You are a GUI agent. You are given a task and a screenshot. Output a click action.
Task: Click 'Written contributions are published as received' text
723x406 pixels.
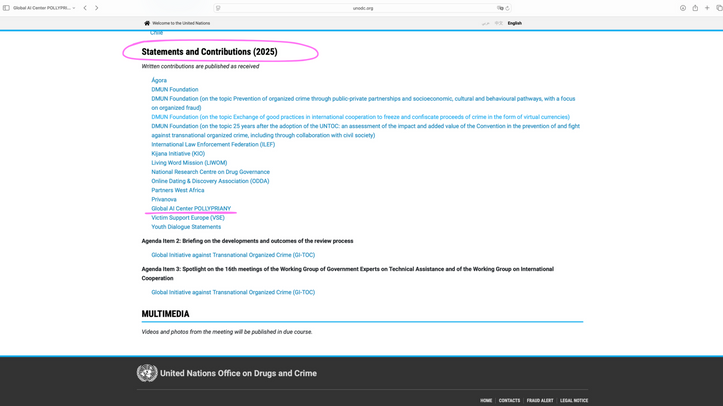coord(200,66)
